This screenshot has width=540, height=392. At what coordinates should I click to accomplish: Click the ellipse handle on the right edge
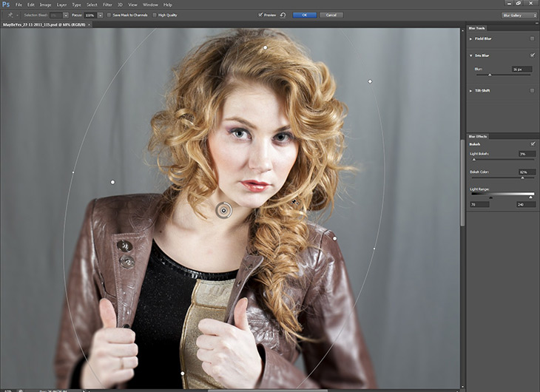374,249
